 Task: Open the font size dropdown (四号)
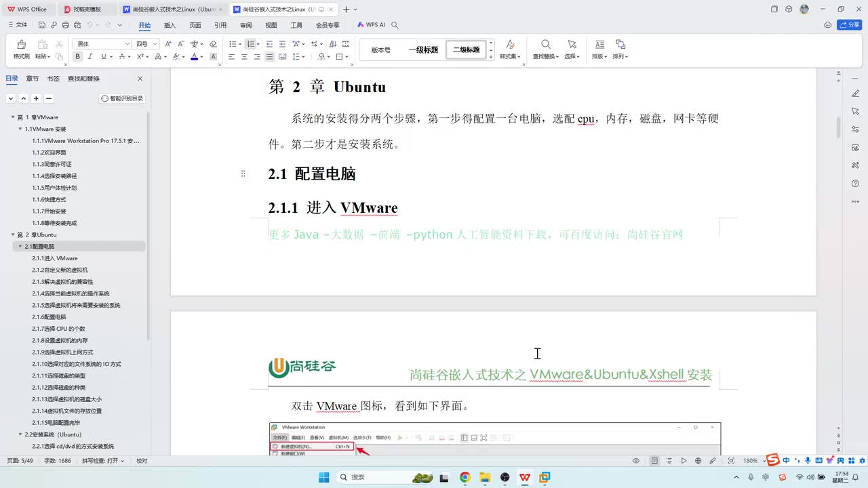click(155, 43)
